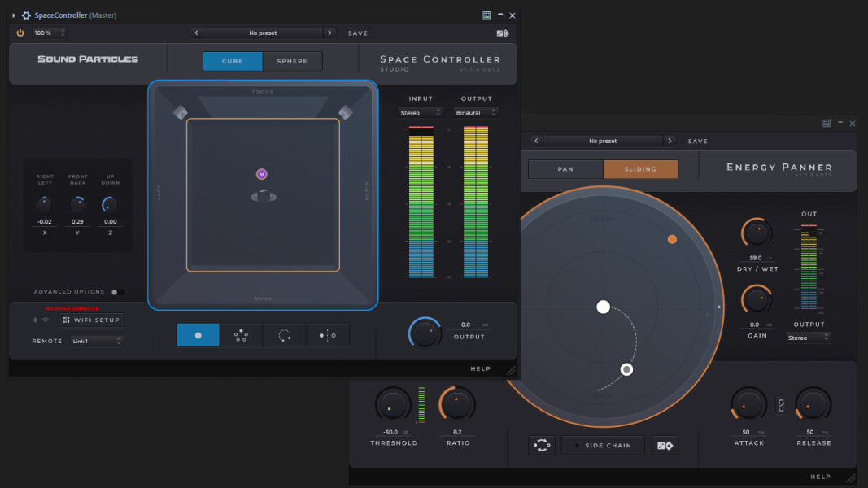Open SpaceController Help
The width and height of the screenshot is (868, 488).
click(481, 369)
